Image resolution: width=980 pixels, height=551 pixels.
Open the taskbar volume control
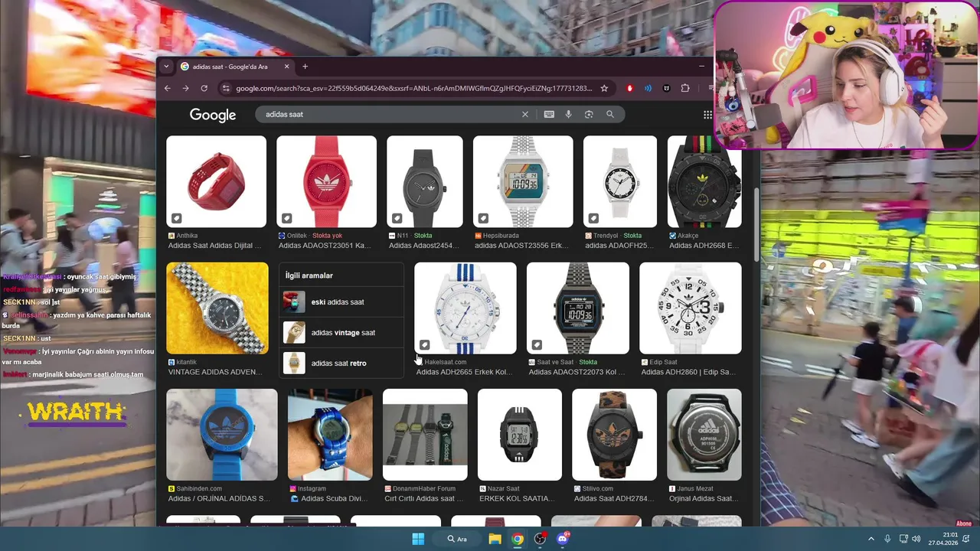(916, 539)
